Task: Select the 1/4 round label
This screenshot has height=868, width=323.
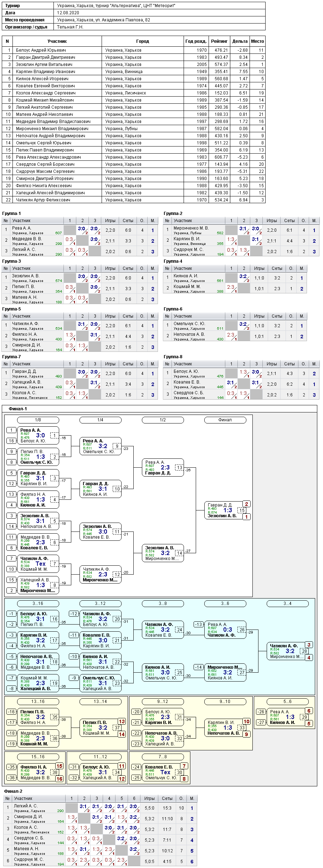Action: point(101,420)
